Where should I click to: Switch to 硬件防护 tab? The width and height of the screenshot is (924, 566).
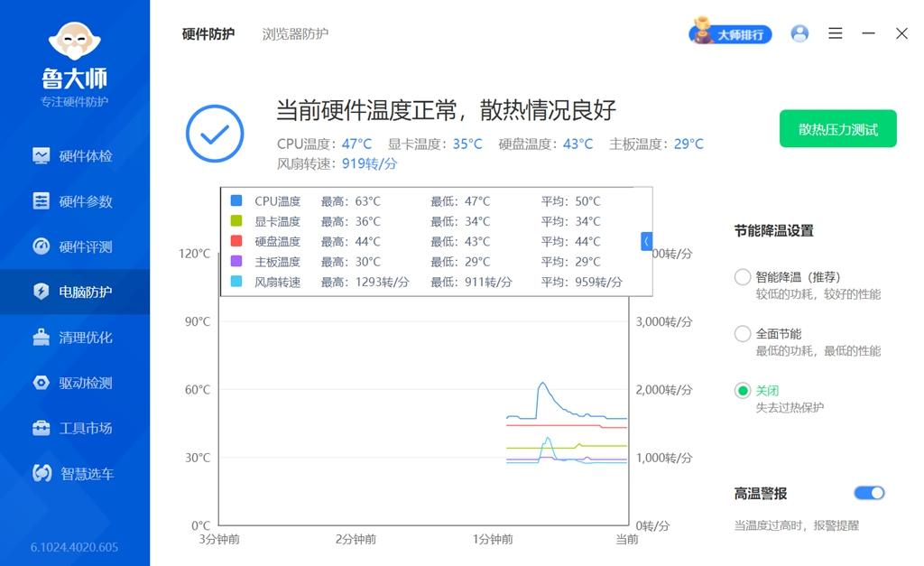point(208,34)
